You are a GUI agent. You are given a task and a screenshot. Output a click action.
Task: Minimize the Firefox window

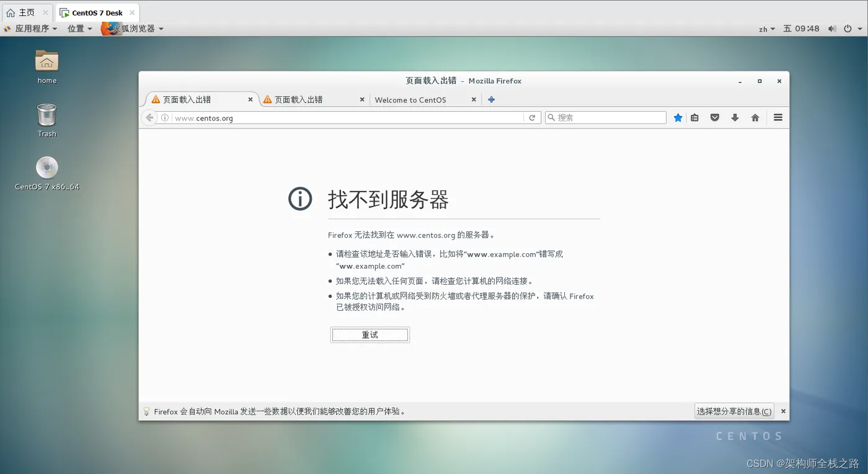tap(740, 81)
